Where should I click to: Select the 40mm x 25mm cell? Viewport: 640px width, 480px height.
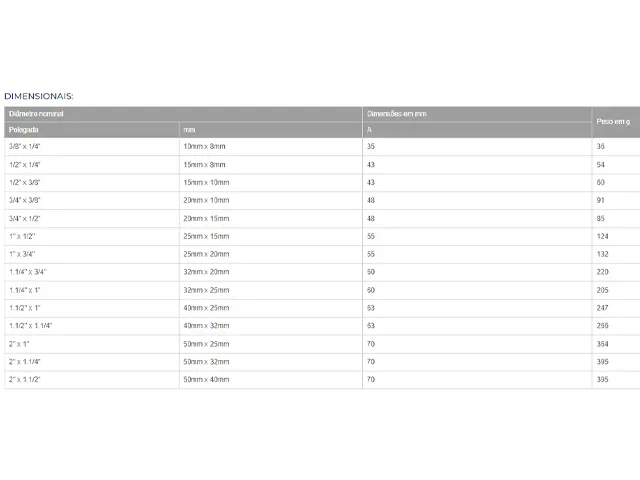point(271,308)
